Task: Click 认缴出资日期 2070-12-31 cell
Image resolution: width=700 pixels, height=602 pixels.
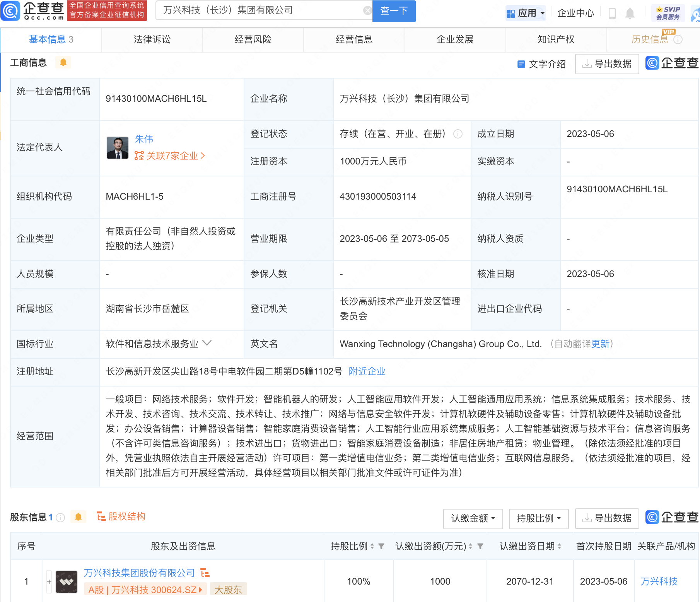Action: (530, 581)
